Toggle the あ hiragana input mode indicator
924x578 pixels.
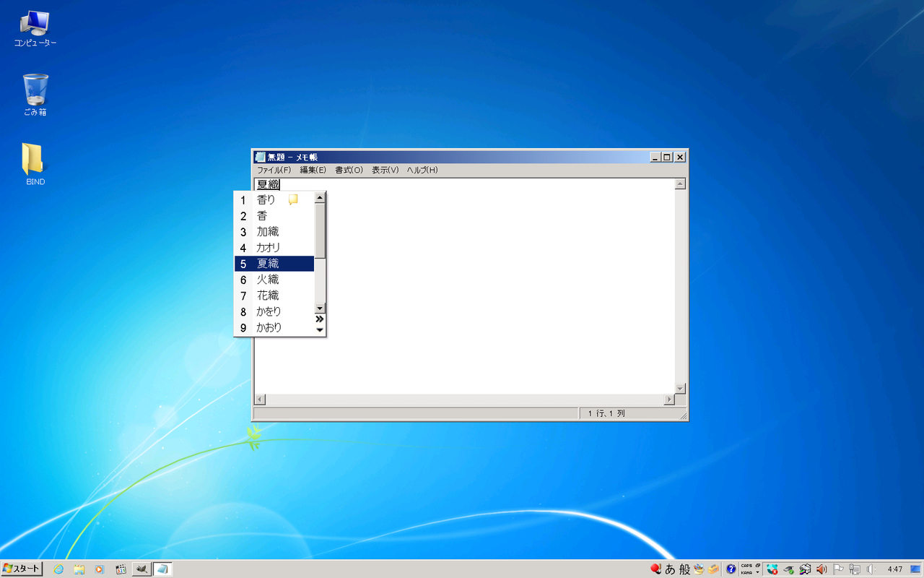[671, 569]
